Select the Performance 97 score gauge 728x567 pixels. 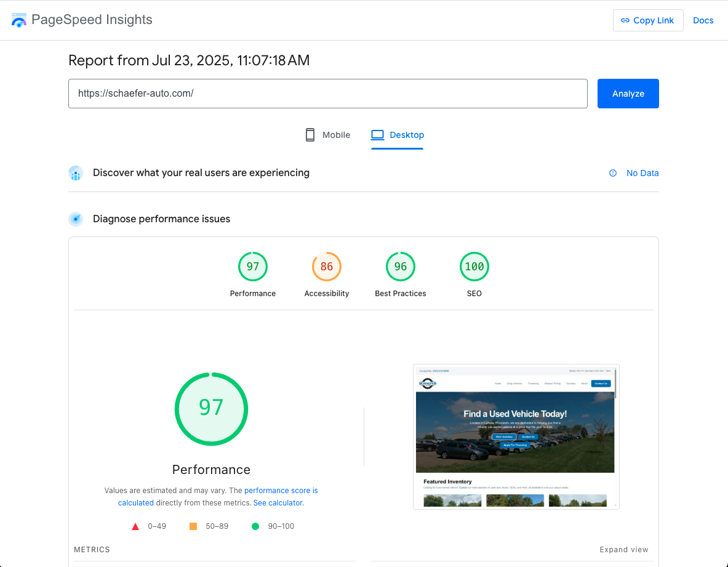click(253, 267)
